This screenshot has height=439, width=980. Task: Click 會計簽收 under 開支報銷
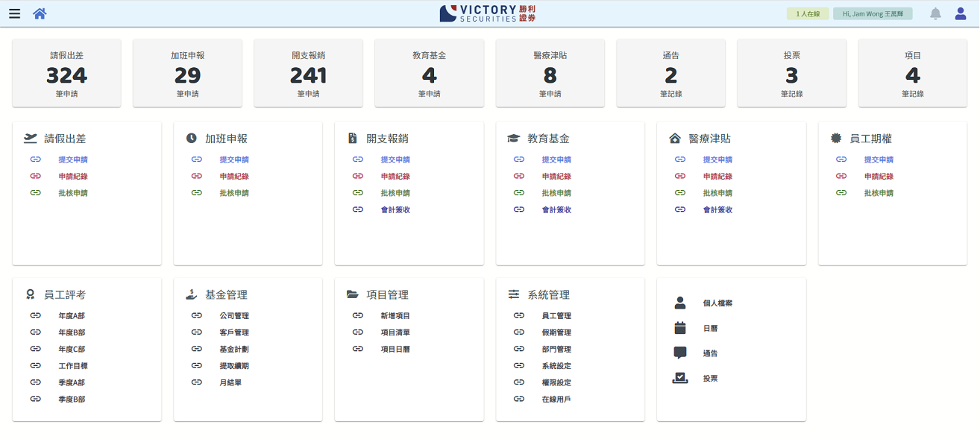(x=395, y=210)
